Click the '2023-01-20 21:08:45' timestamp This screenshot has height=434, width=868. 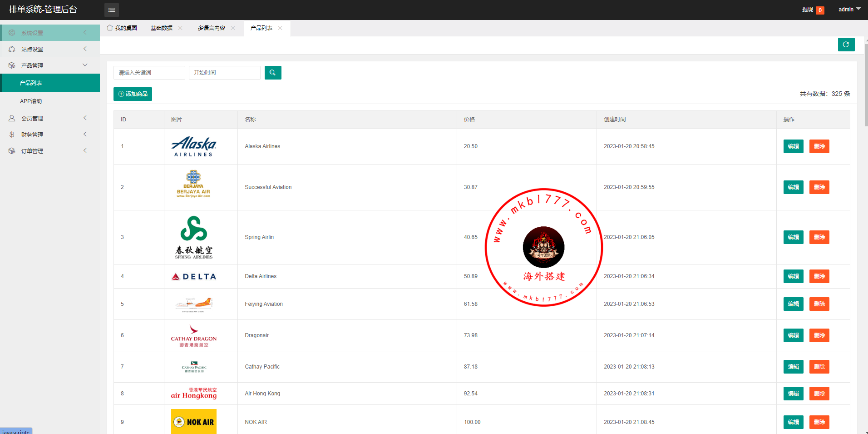coord(629,422)
